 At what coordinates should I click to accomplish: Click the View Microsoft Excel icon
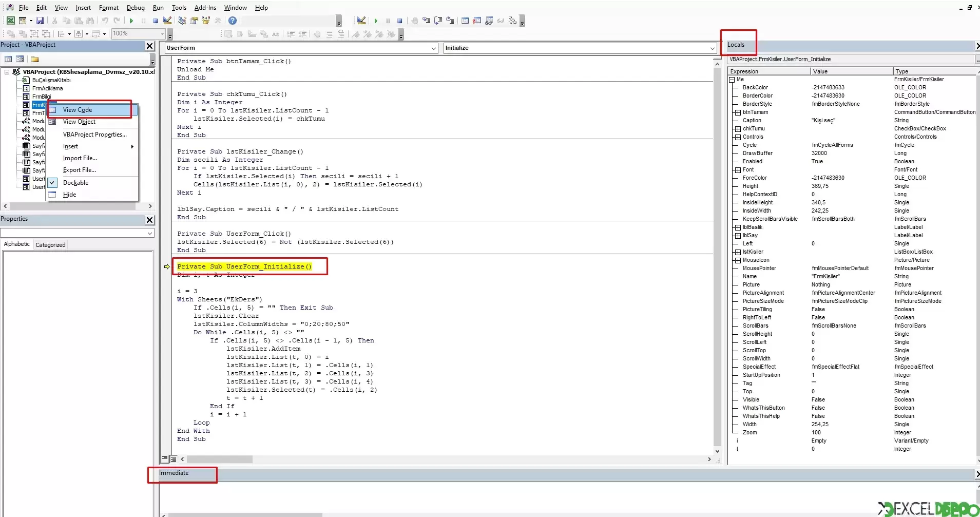coord(10,21)
